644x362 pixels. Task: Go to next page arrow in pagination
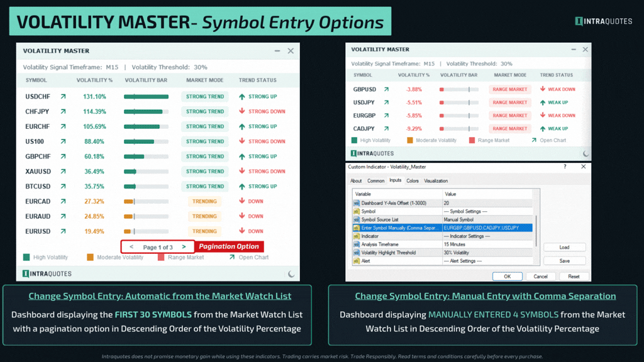184,246
